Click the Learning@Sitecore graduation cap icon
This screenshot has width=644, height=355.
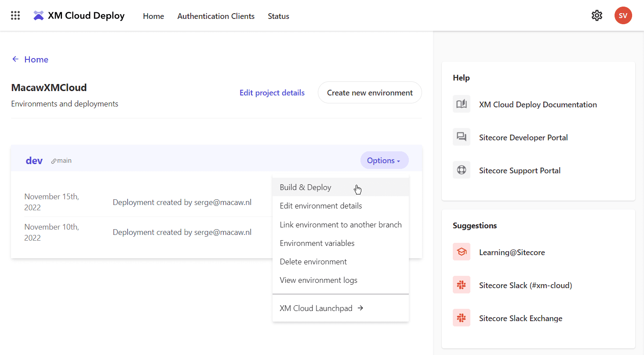[462, 252]
